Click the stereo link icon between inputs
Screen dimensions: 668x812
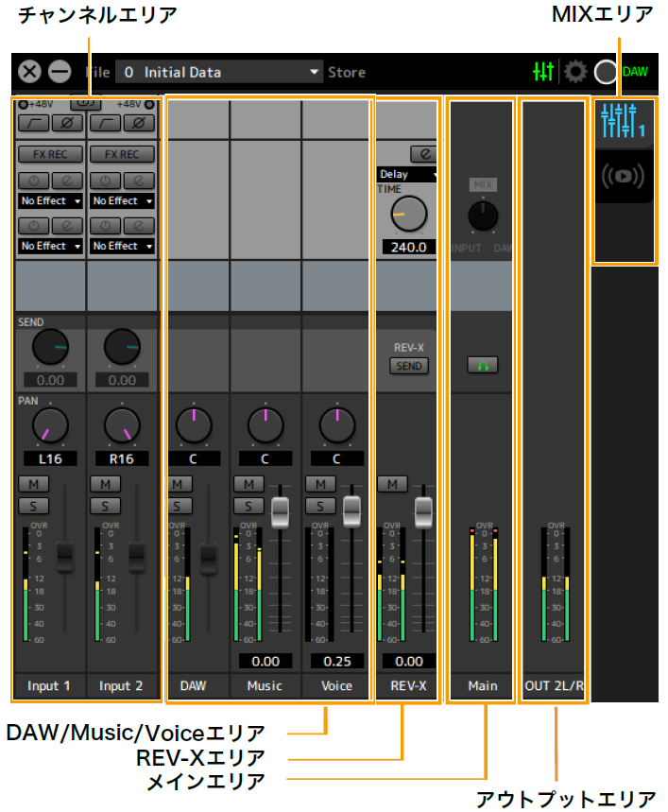(x=86, y=104)
